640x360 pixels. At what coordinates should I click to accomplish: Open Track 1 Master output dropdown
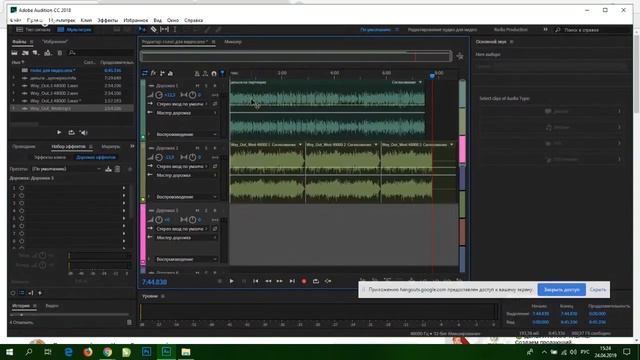point(187,113)
